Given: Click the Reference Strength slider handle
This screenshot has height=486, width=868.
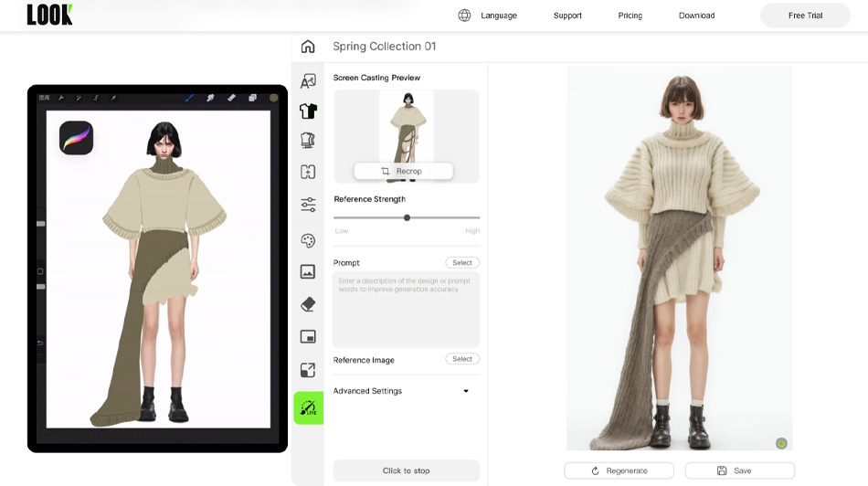Looking at the screenshot, I should point(407,217).
